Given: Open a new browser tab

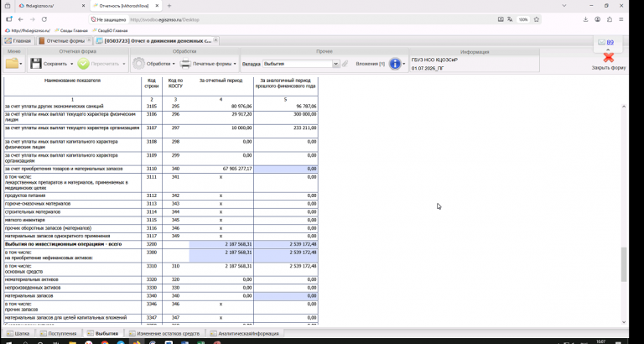Looking at the screenshot, I should point(169,6).
